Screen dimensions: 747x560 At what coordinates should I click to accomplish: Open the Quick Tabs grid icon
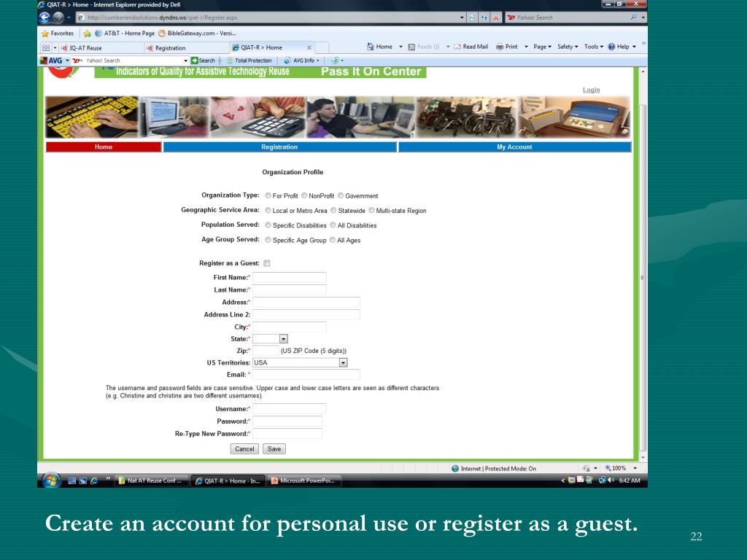click(x=46, y=47)
